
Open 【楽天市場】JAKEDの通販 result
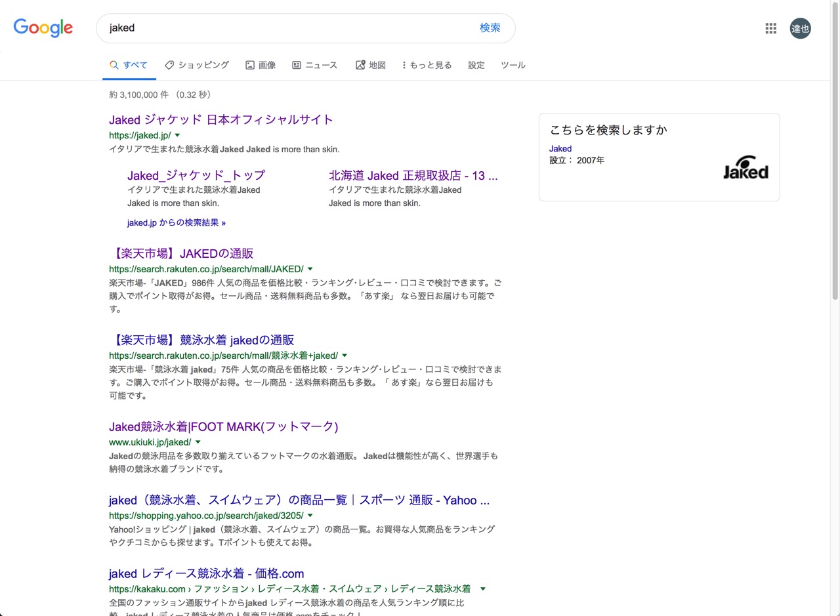point(181,253)
